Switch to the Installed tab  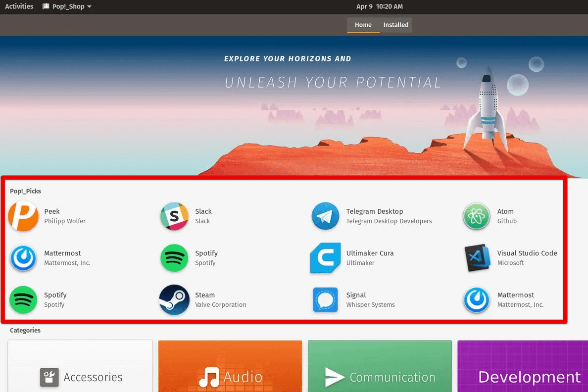[395, 25]
